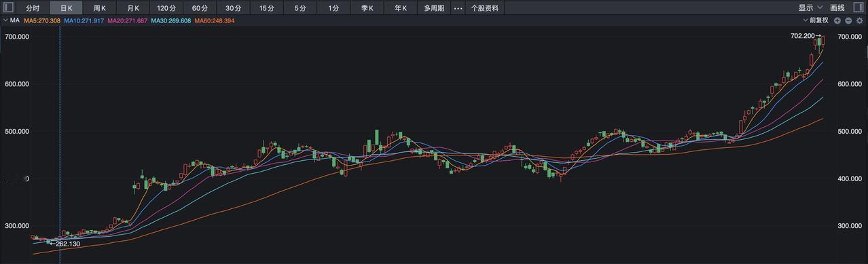The image size is (868, 264).
Task: Click the MA10:271.917 indicator value
Action: point(84,21)
